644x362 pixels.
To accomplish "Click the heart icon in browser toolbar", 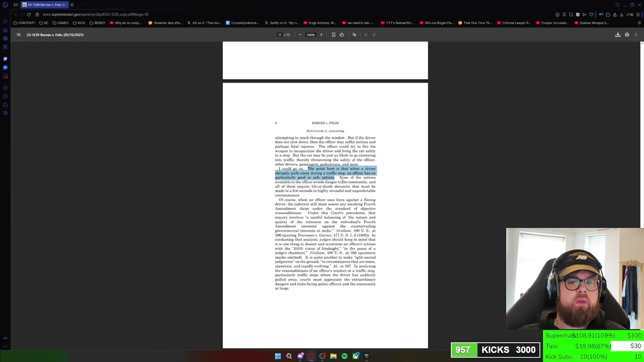I will (x=591, y=15).
